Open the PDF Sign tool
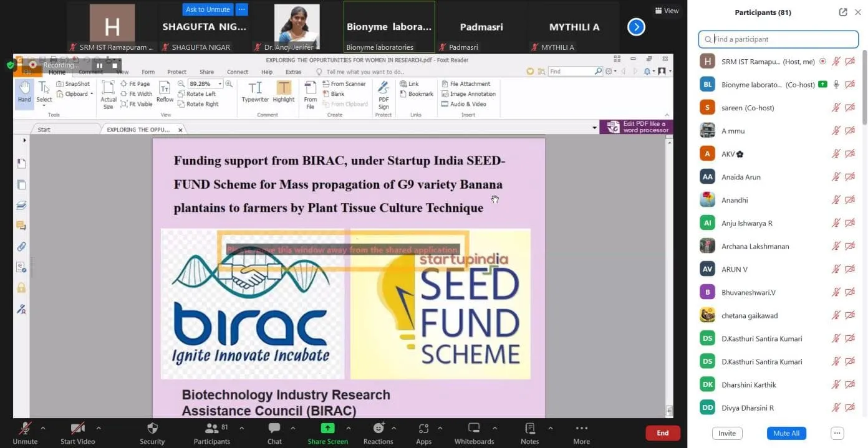The width and height of the screenshot is (868, 448). (383, 95)
